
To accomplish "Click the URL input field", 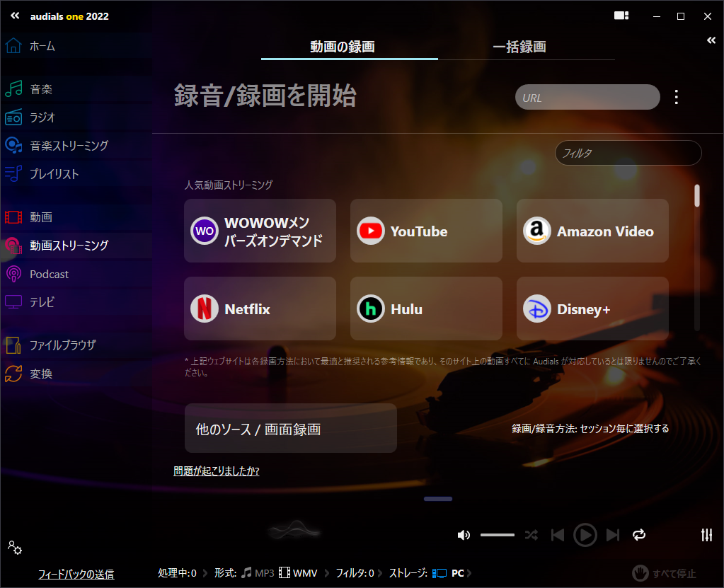I will 587,97.
